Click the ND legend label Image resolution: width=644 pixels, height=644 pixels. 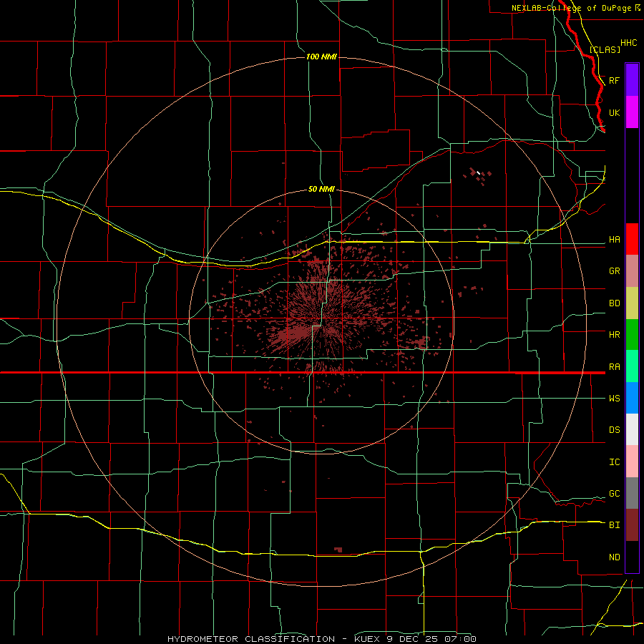[614, 557]
